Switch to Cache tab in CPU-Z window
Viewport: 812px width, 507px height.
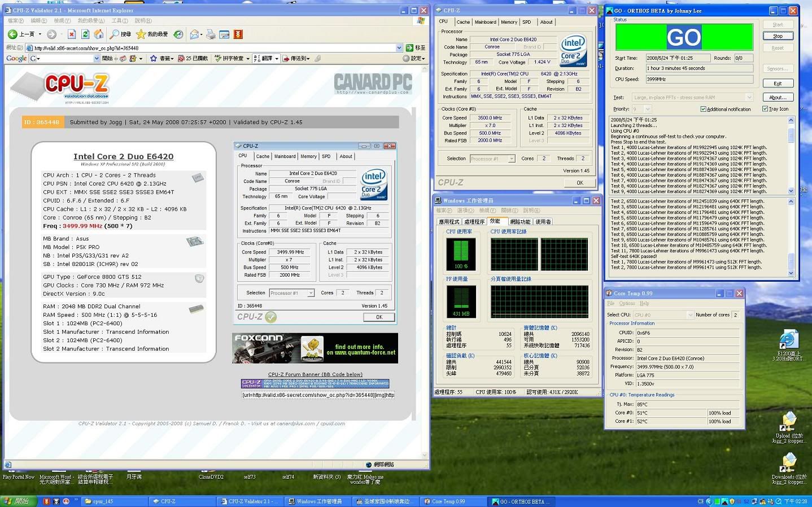[x=463, y=22]
